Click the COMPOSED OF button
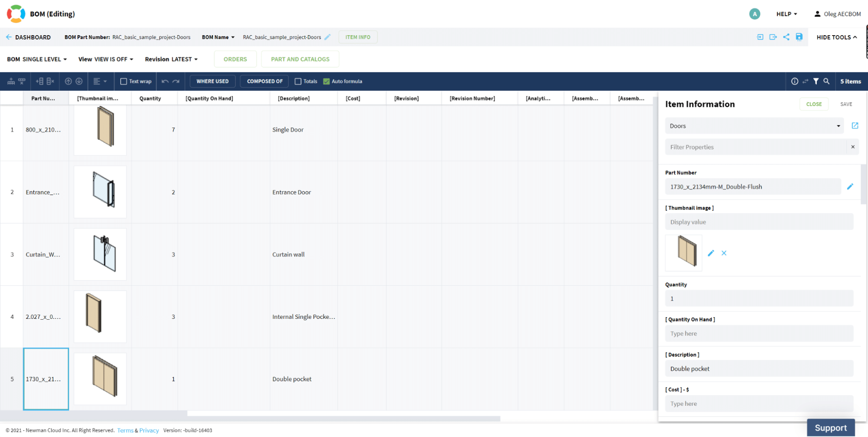The width and height of the screenshot is (868, 437). pyautogui.click(x=265, y=81)
